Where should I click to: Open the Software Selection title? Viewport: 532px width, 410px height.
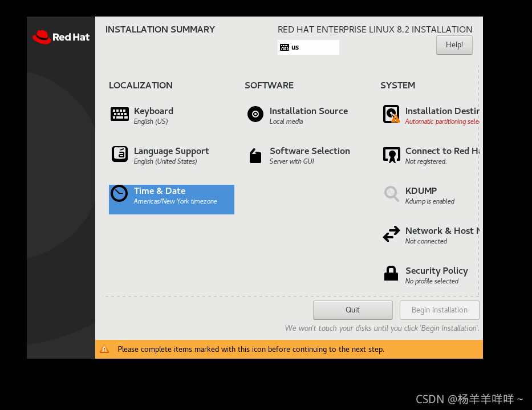[x=310, y=151]
